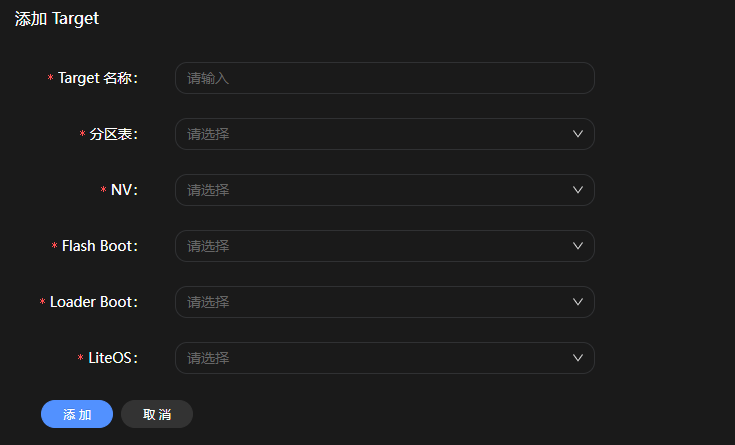This screenshot has width=735, height=445.
Task: Click the LiteOS chevron arrow
Action: [578, 358]
